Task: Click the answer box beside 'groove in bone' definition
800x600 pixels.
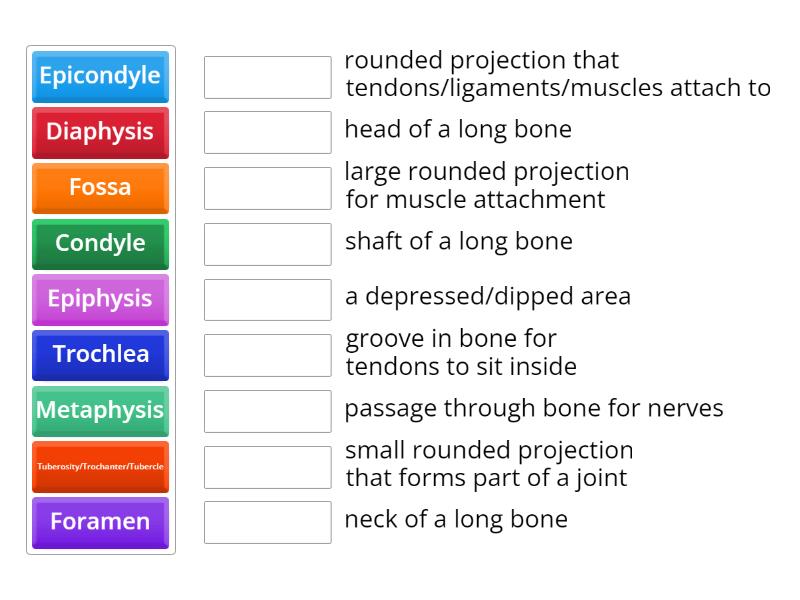Action: (267, 352)
